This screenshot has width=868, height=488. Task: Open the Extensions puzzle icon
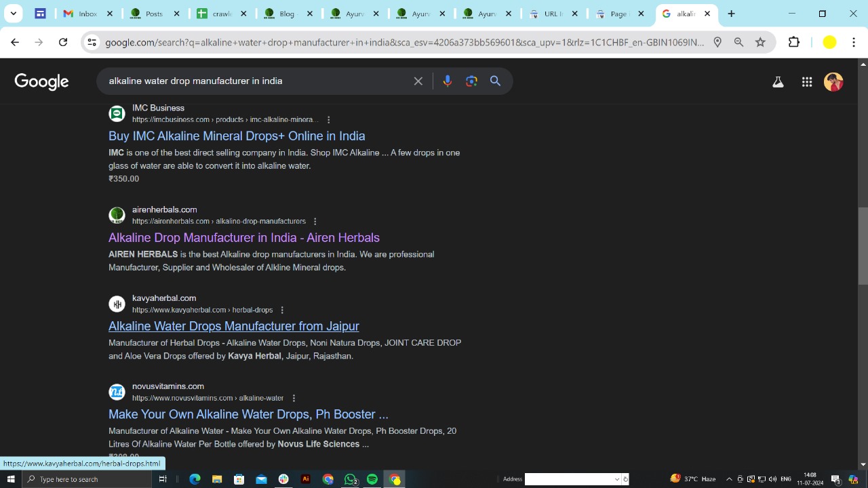794,42
